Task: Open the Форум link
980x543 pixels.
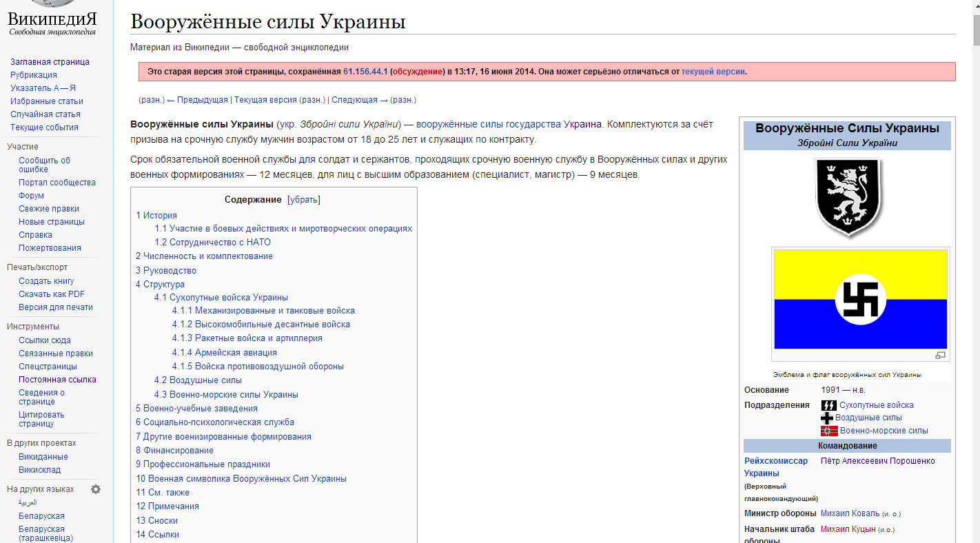Action: 32,196
